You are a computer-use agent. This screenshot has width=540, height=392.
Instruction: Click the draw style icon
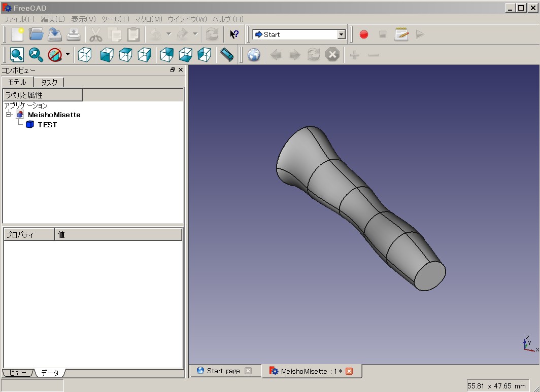[55, 55]
